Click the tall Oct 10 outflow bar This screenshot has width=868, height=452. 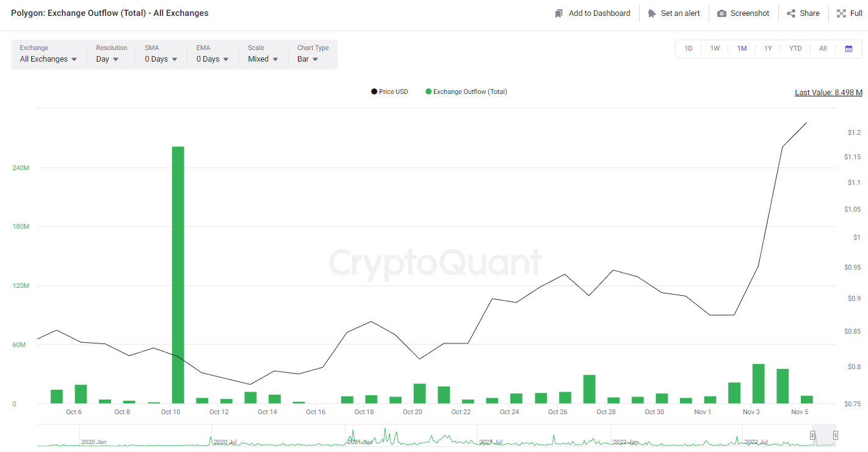coord(178,274)
